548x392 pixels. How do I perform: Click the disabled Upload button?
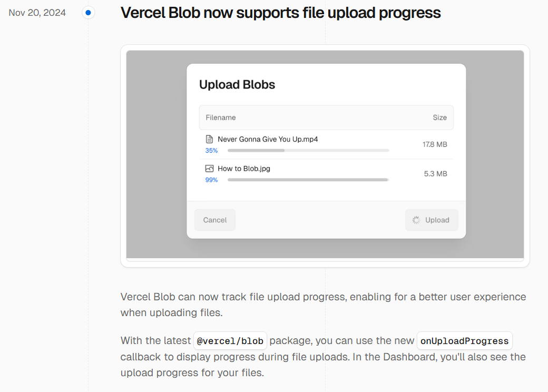click(432, 220)
